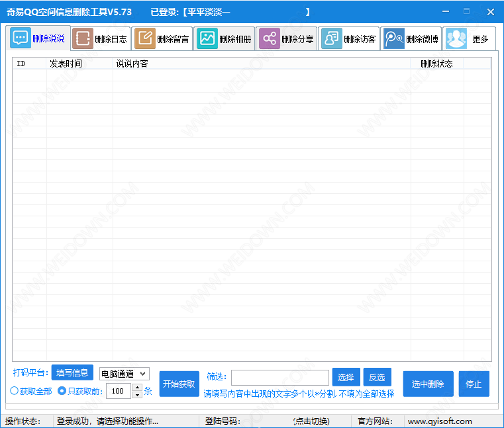Click the 填写信息 button

click(x=72, y=372)
